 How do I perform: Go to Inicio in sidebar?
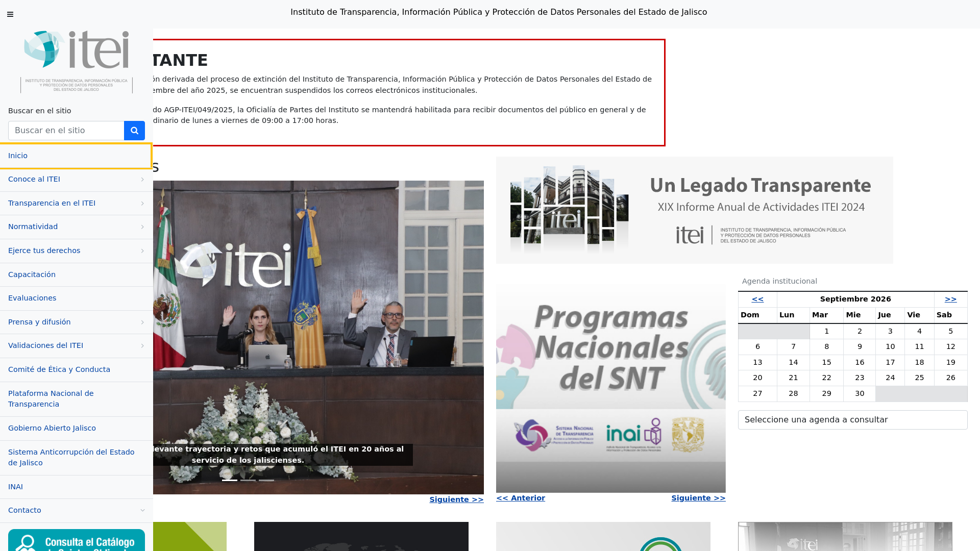pos(76,156)
